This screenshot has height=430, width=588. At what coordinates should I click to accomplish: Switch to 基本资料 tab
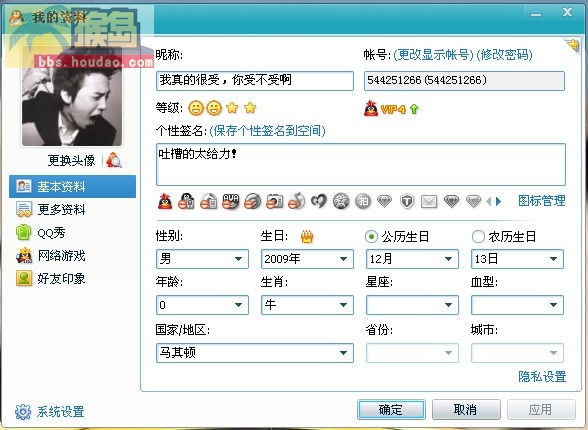coord(72,186)
